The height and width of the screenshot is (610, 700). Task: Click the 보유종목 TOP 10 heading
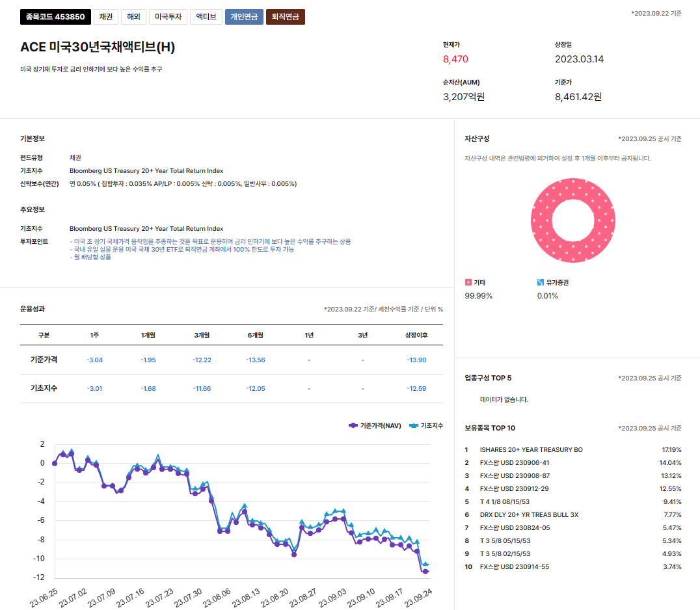(490, 428)
